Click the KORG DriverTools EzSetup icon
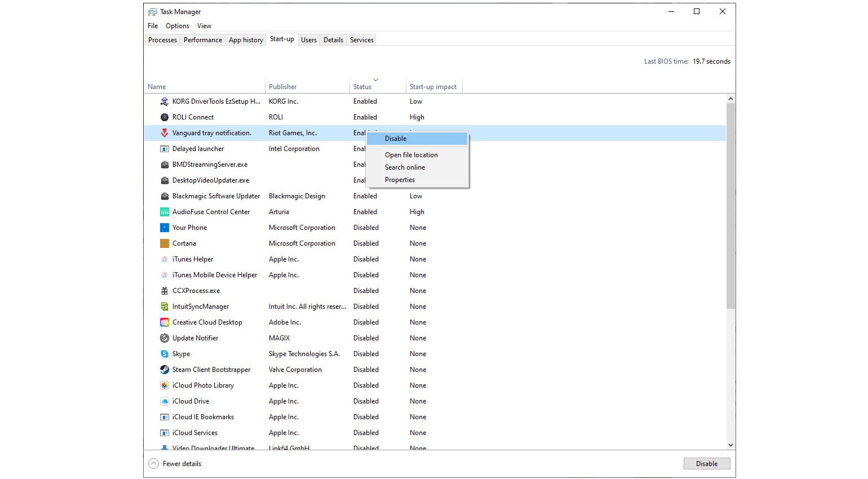 coord(165,101)
